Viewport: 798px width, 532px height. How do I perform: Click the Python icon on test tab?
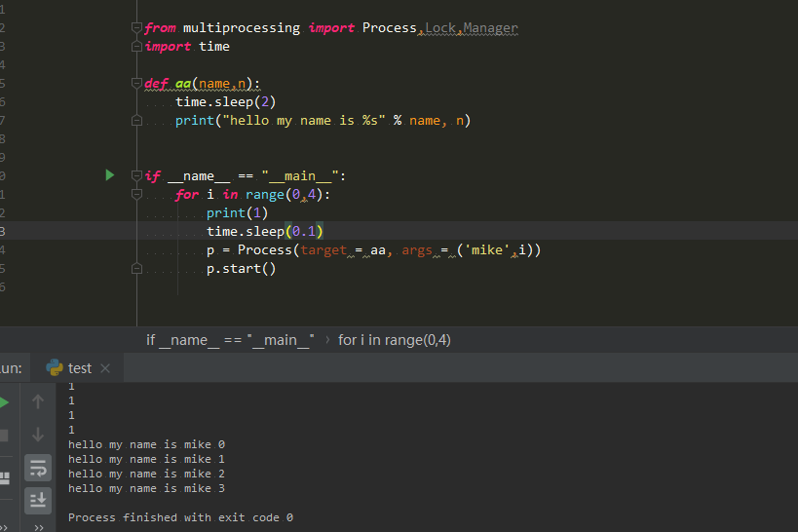coord(55,368)
